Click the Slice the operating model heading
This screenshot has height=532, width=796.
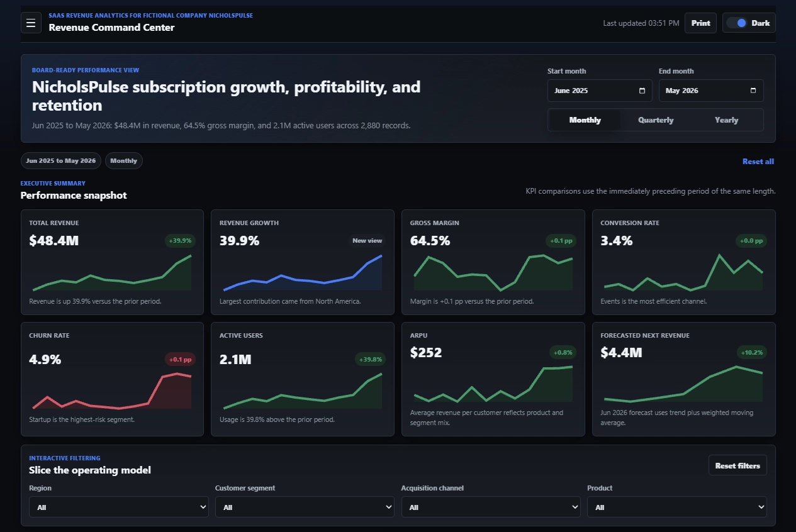click(90, 470)
